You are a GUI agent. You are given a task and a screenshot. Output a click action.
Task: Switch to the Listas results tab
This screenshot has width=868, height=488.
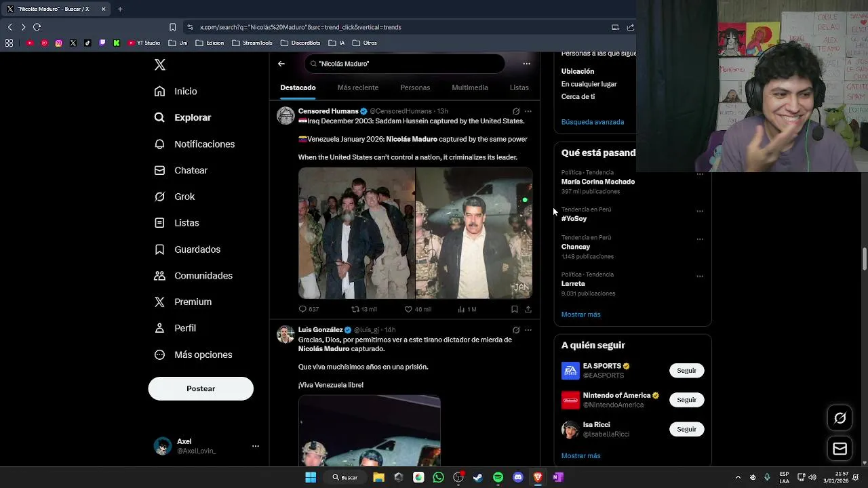tap(519, 87)
